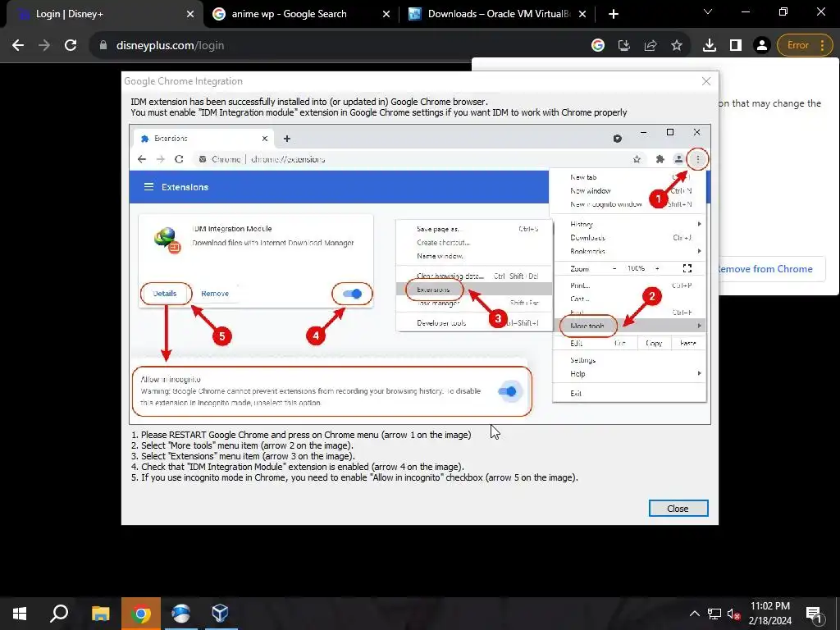The height and width of the screenshot is (630, 840).
Task: Click Remove from Chrome in the background popup
Action: pyautogui.click(x=765, y=269)
